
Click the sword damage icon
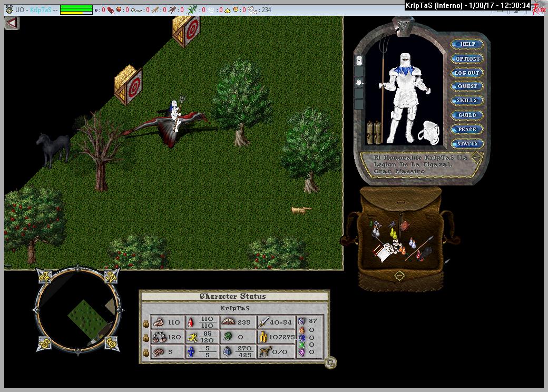coord(263,322)
